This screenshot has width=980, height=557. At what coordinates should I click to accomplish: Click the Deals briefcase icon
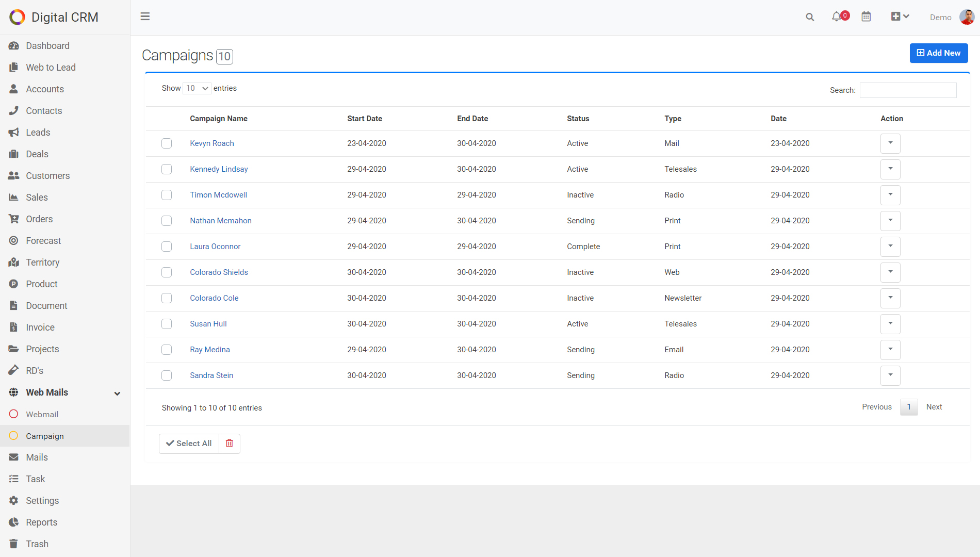(x=14, y=154)
